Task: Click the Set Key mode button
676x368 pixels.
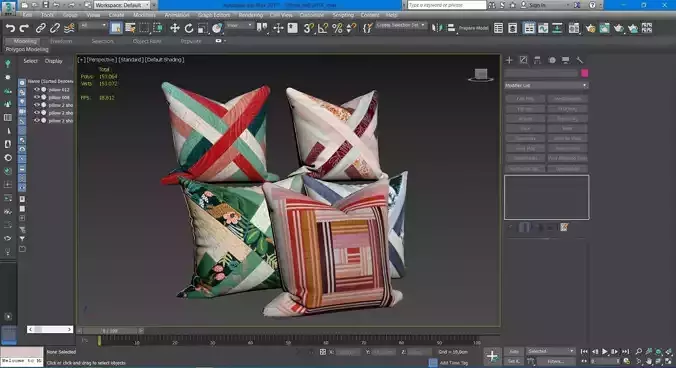Action: (513, 361)
